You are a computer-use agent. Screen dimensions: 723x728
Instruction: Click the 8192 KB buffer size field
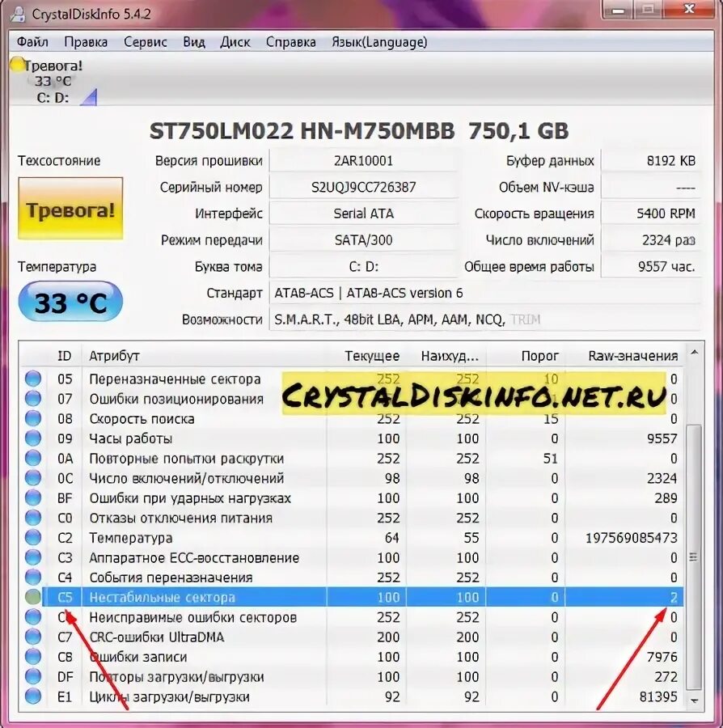click(651, 161)
